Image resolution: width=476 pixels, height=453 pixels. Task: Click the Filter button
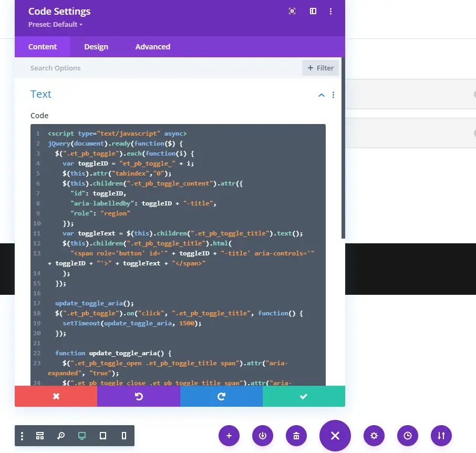coord(320,68)
